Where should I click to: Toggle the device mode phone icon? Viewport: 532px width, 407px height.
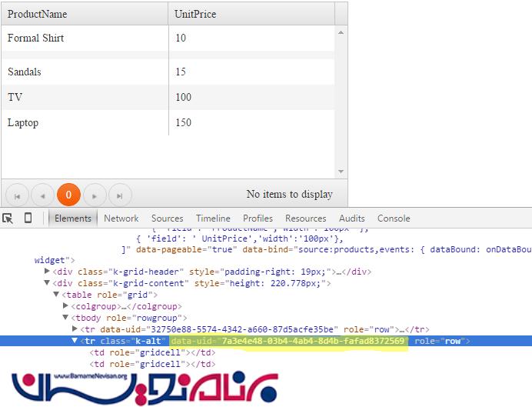pos(28,219)
